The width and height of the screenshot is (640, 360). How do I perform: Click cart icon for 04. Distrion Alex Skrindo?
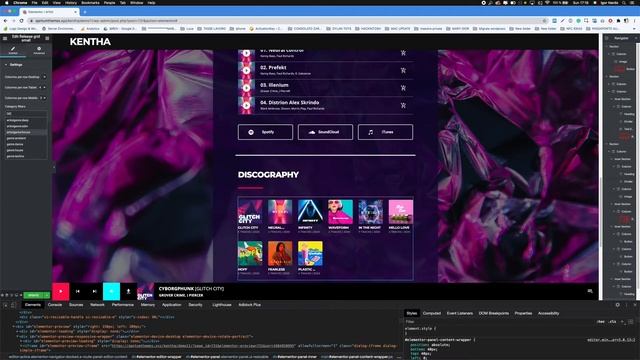(x=403, y=105)
